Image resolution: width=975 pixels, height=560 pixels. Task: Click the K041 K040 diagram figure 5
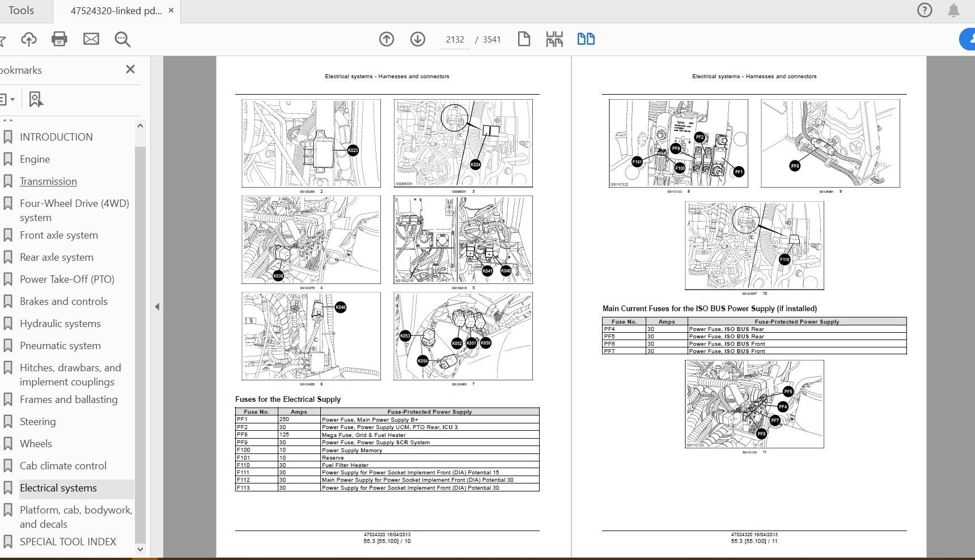coord(463,240)
